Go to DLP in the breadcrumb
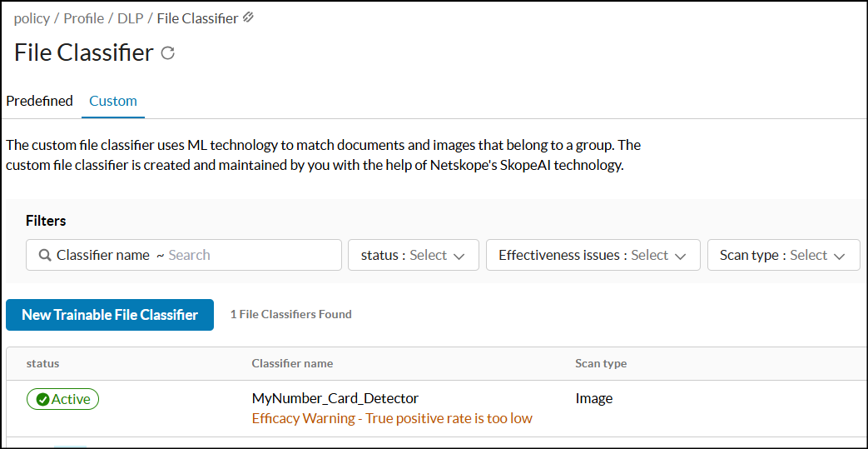Image resolution: width=868 pixels, height=449 pixels. [130, 18]
